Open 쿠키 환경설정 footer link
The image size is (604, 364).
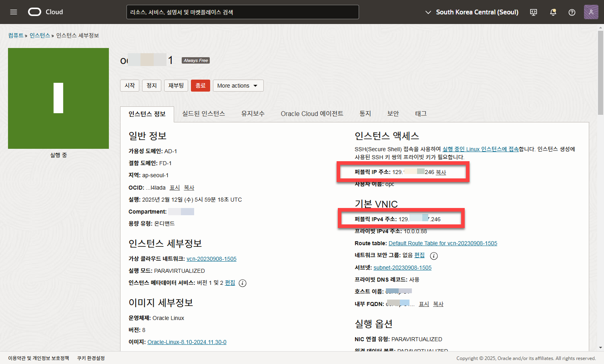(x=91, y=358)
